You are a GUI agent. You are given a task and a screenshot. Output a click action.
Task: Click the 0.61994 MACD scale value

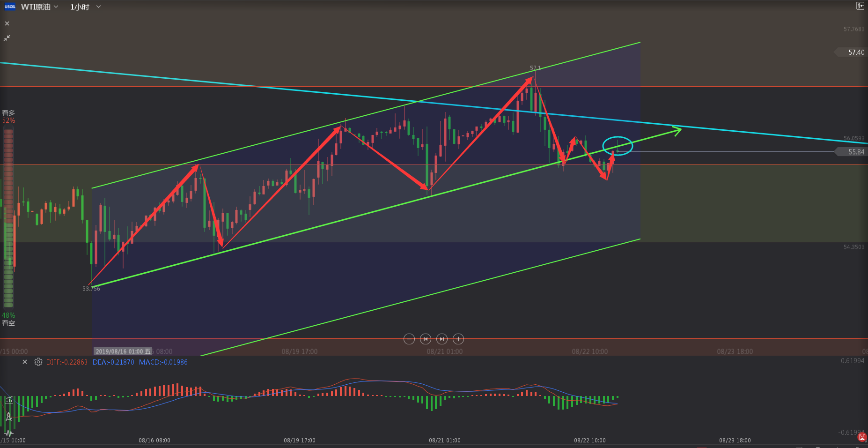[x=853, y=361]
